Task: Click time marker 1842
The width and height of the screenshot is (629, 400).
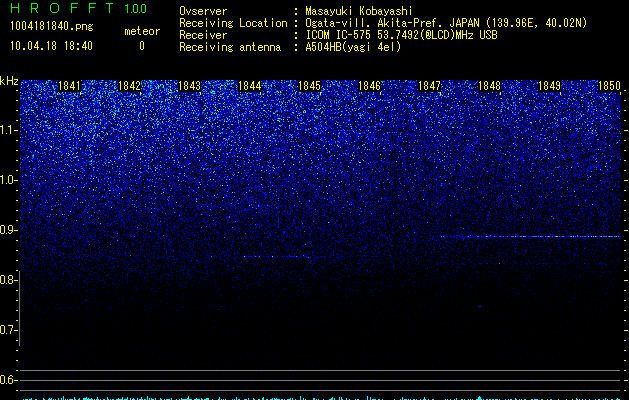Action: (x=129, y=86)
